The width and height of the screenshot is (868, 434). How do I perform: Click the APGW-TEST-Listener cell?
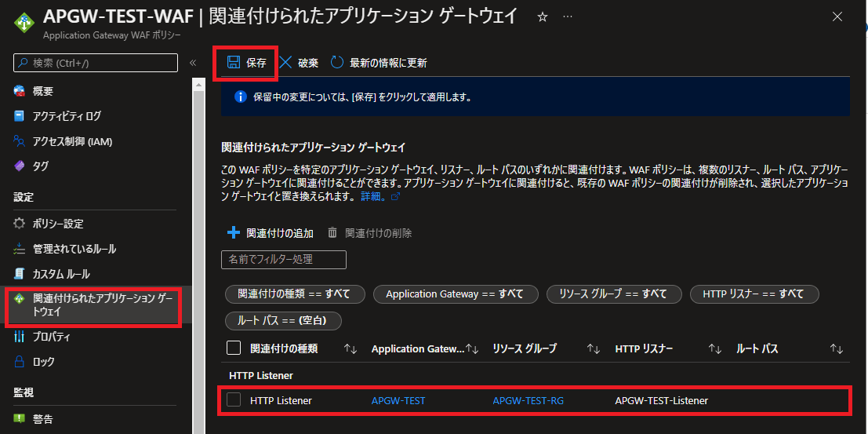[662, 401]
